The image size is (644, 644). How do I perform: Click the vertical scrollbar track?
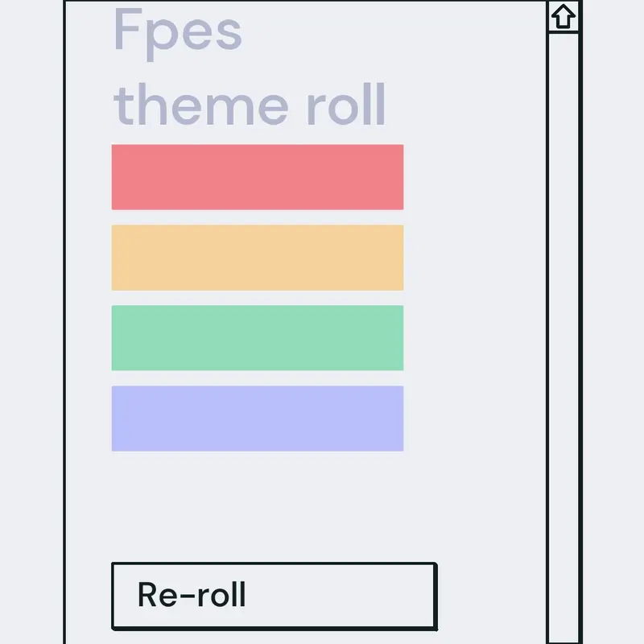(563, 338)
